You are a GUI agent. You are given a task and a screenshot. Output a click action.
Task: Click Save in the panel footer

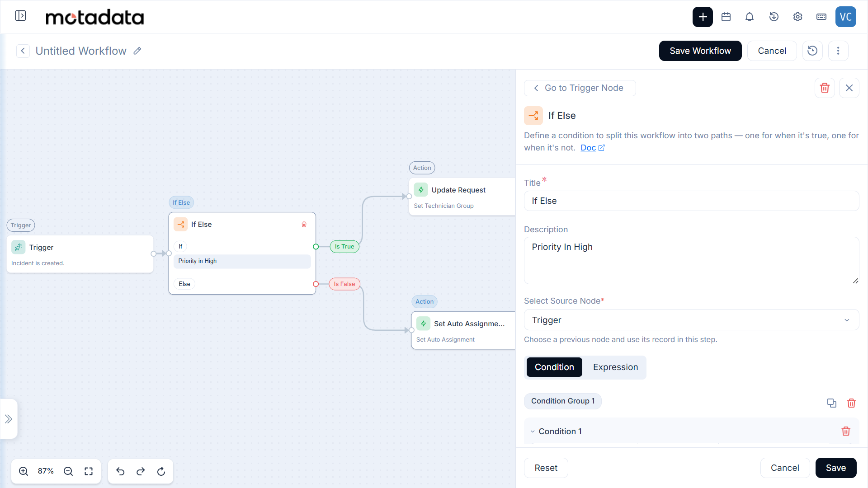click(x=835, y=468)
